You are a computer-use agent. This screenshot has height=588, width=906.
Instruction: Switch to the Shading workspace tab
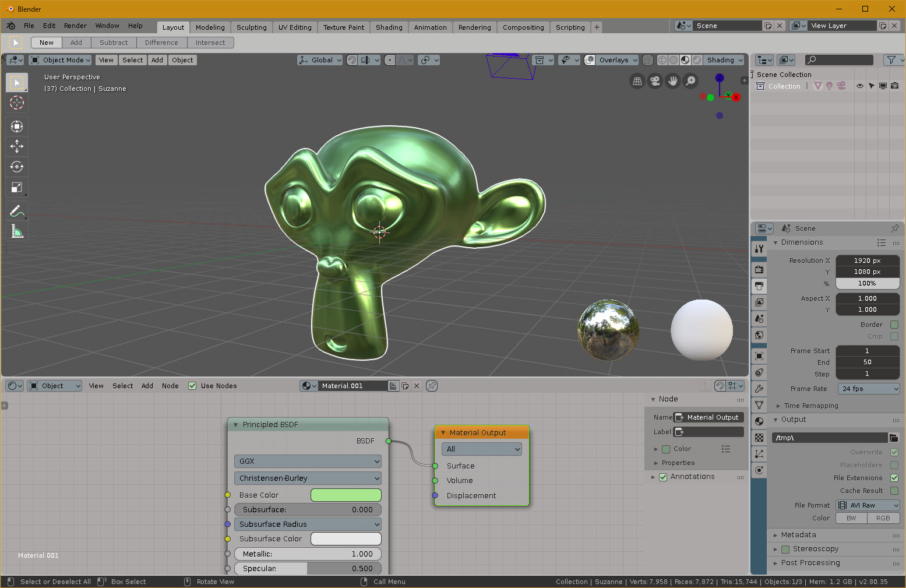pyautogui.click(x=389, y=27)
